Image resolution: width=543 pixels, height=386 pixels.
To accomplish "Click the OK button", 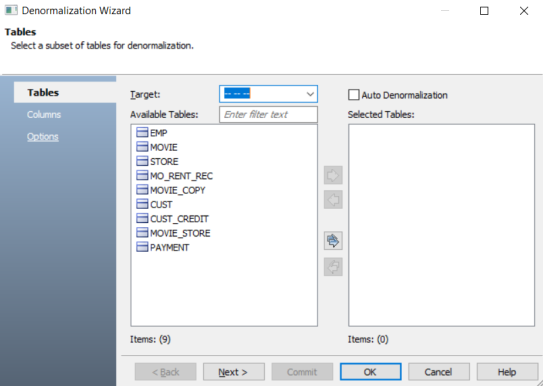I will (371, 372).
